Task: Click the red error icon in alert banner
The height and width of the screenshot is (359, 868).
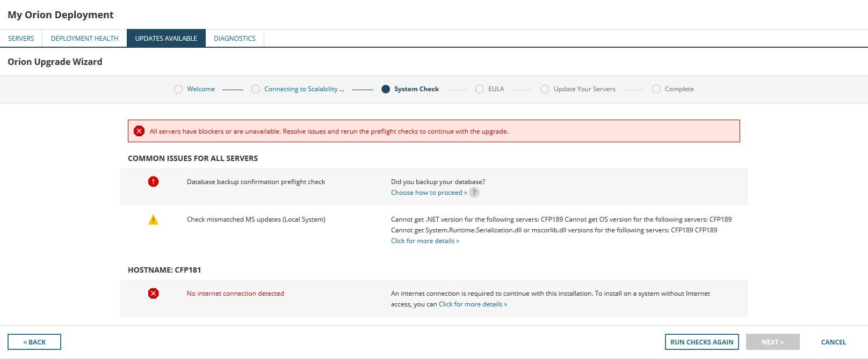Action: pos(139,131)
